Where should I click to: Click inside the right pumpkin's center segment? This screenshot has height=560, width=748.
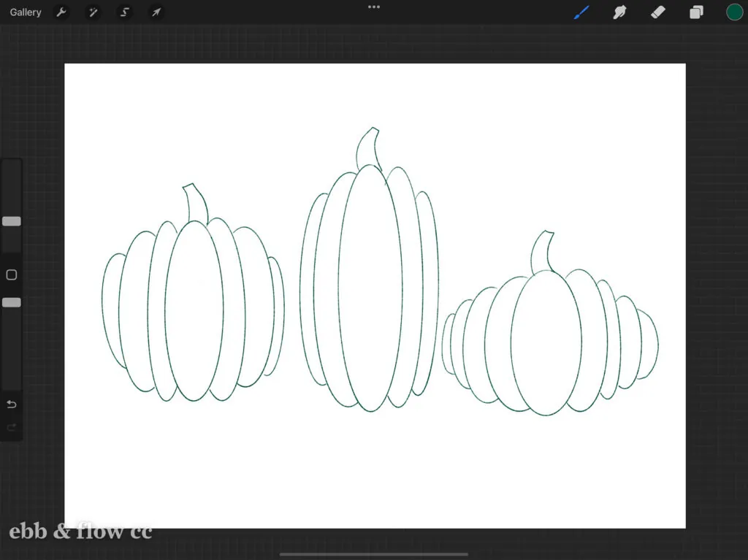546,343
